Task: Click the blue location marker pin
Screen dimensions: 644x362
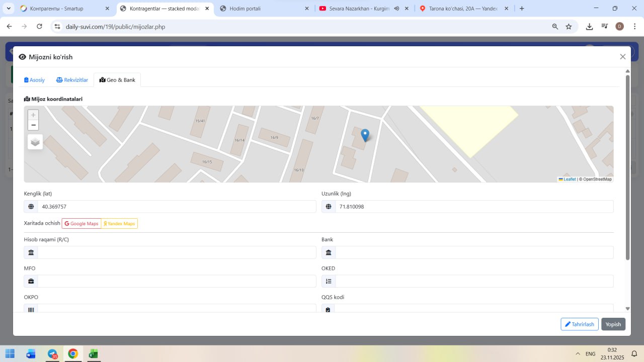Action: pyautogui.click(x=365, y=135)
